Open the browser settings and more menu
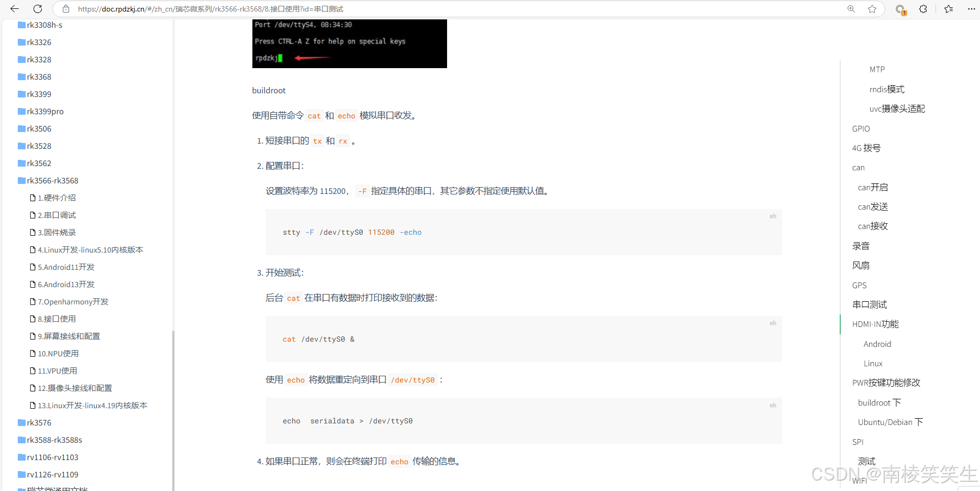The width and height of the screenshot is (980, 491). [x=972, y=9]
